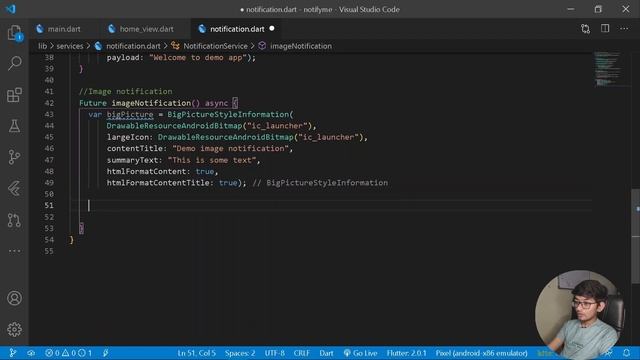640x360 pixels.
Task: Click the lib breadcrumb
Action: (42, 46)
